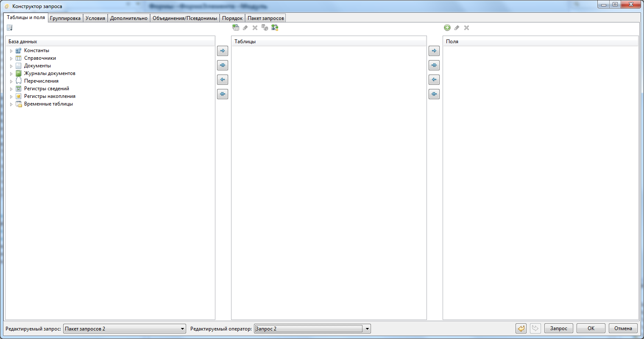Open virtual table parameters gear icon

[265, 28]
